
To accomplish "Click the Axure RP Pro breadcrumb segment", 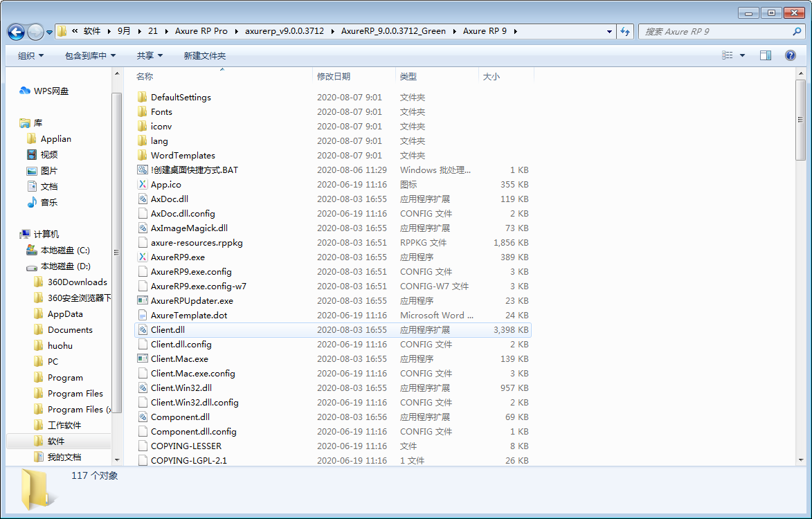I will [201, 31].
